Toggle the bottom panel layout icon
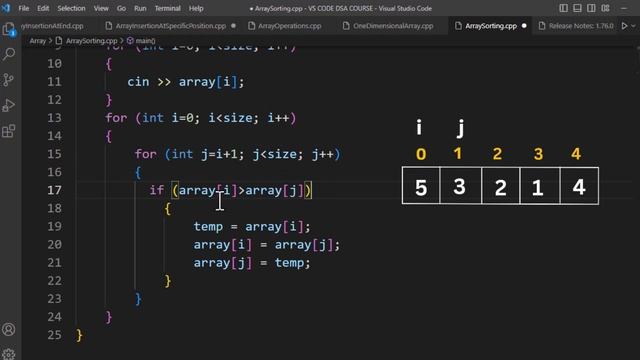640x360 pixels. (x=577, y=8)
